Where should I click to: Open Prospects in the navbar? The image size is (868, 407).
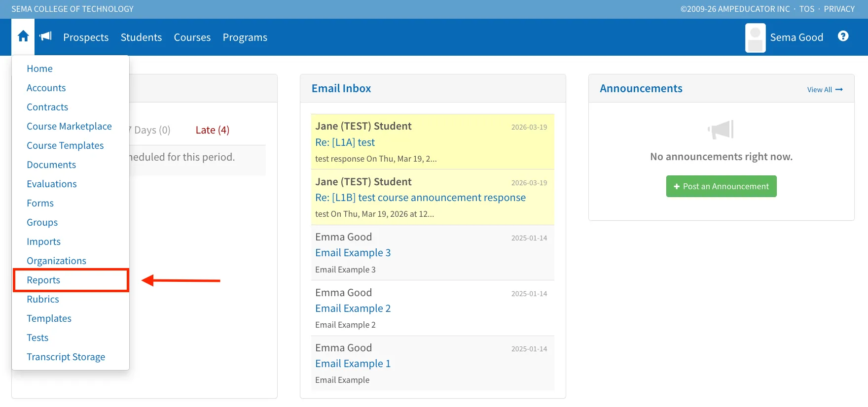[x=86, y=37]
